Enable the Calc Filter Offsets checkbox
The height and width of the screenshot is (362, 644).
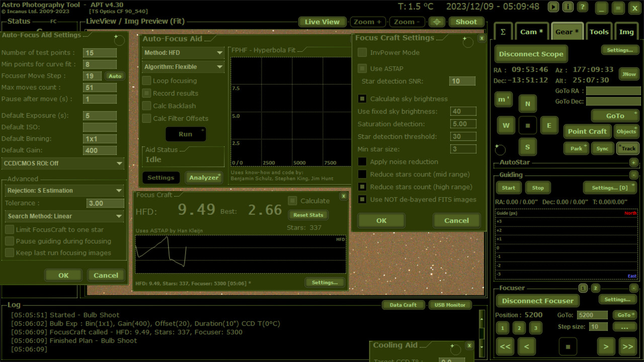pyautogui.click(x=146, y=118)
